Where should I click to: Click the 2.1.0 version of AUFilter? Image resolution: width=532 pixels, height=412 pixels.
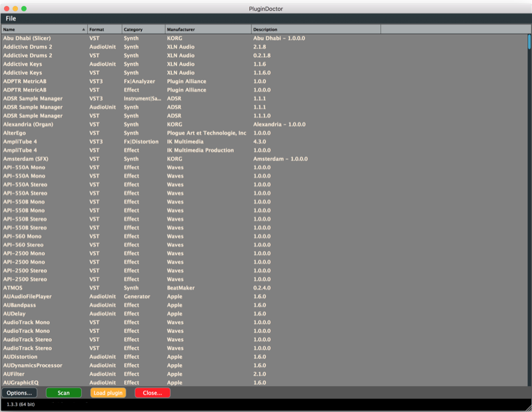[259, 374]
